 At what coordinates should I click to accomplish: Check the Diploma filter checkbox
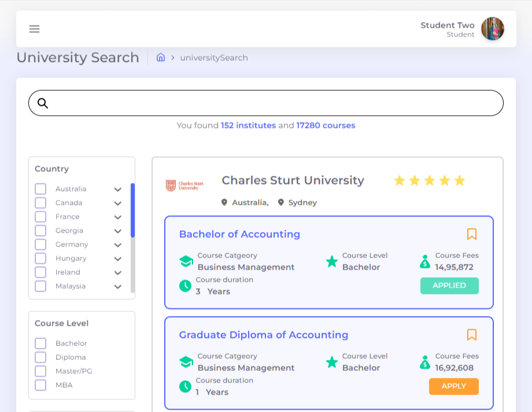coord(40,357)
